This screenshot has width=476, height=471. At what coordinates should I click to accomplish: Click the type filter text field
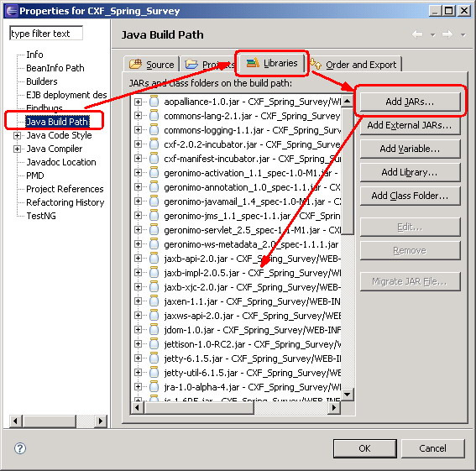(x=46, y=33)
